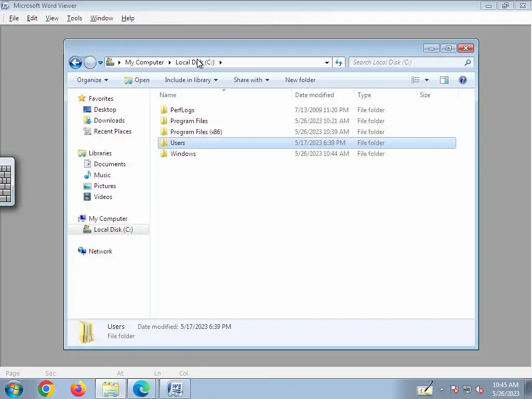Click the Recent Places icon
Screen dimensions: 532x399
pyautogui.click(x=87, y=131)
